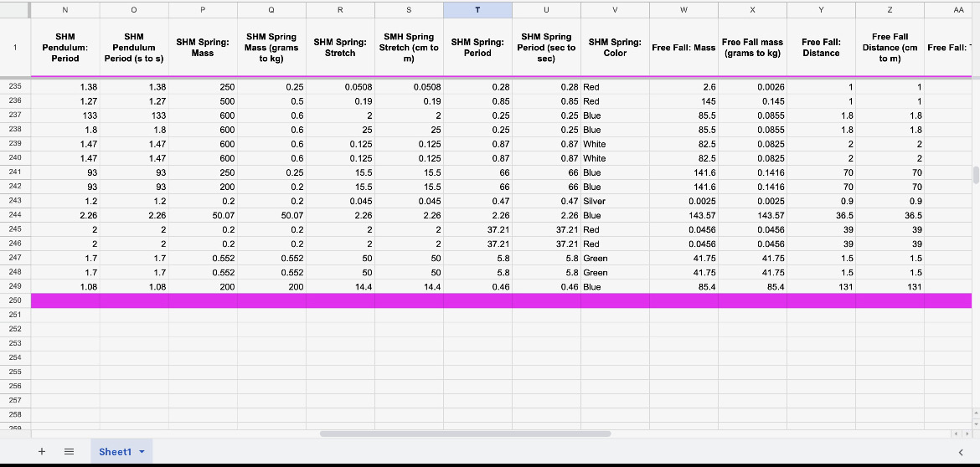
Task: Select column X header
Action: click(753, 10)
